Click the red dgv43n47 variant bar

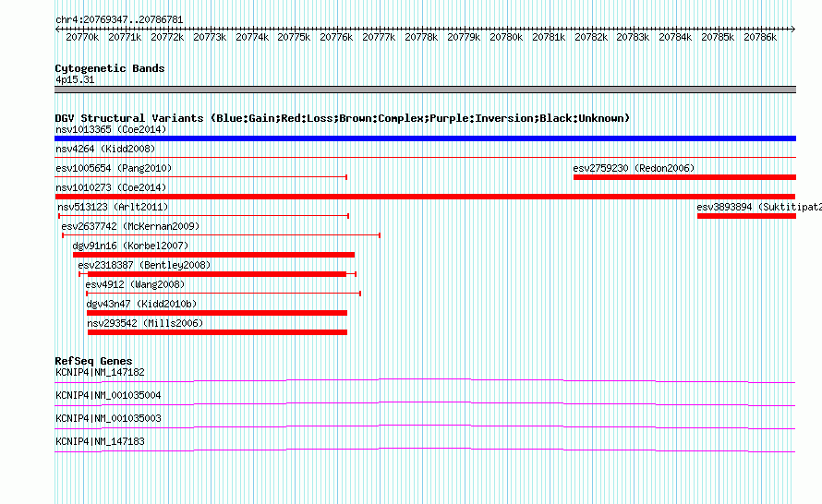coord(217,313)
